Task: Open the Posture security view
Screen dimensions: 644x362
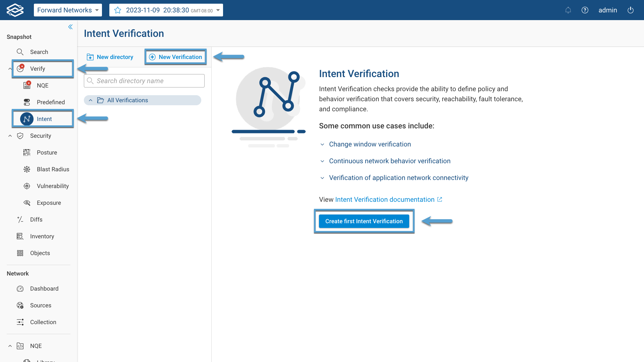Action: 27,153
